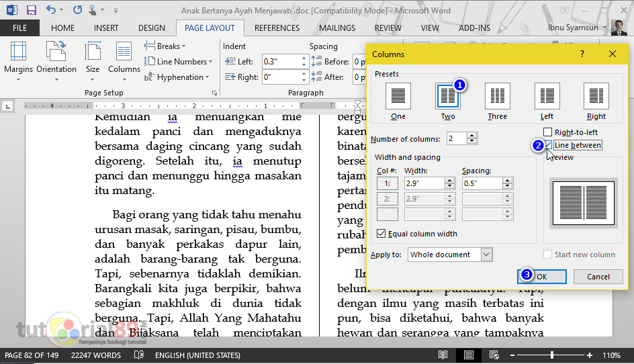
Task: Click the Number of columns field
Action: click(457, 138)
